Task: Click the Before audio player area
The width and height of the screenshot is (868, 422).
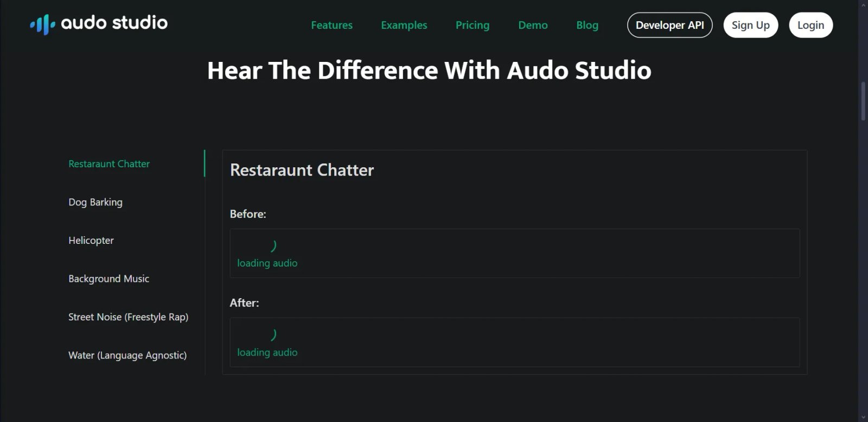Action: coord(515,253)
